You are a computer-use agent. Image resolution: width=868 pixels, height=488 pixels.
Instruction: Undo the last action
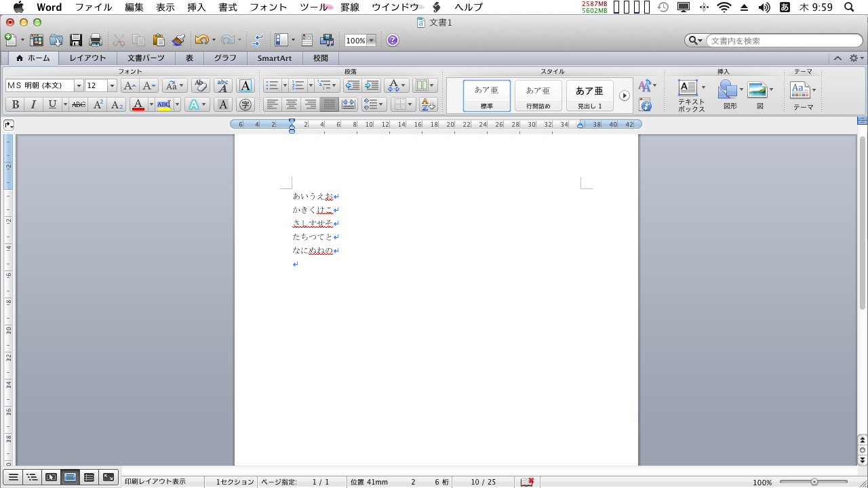tap(201, 40)
